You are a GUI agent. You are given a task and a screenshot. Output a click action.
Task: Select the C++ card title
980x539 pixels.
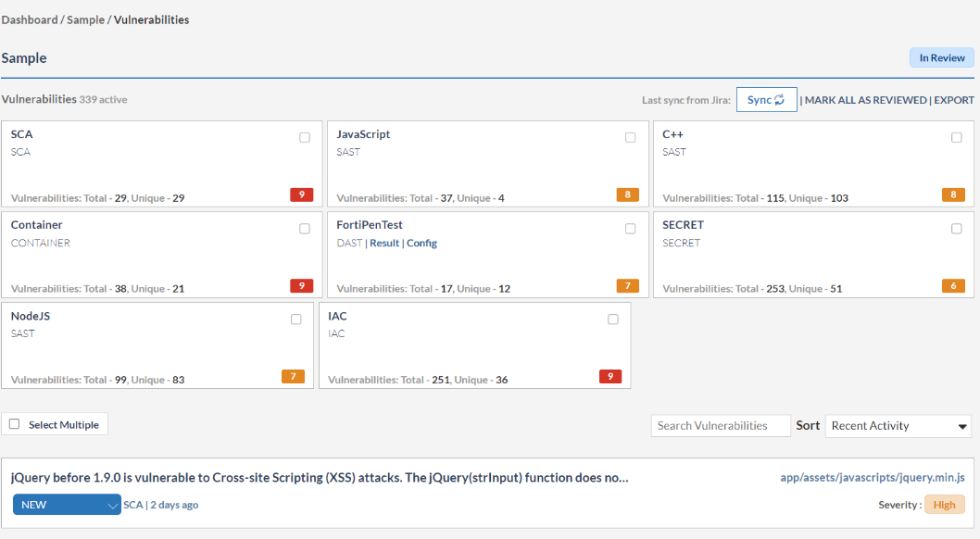point(673,134)
